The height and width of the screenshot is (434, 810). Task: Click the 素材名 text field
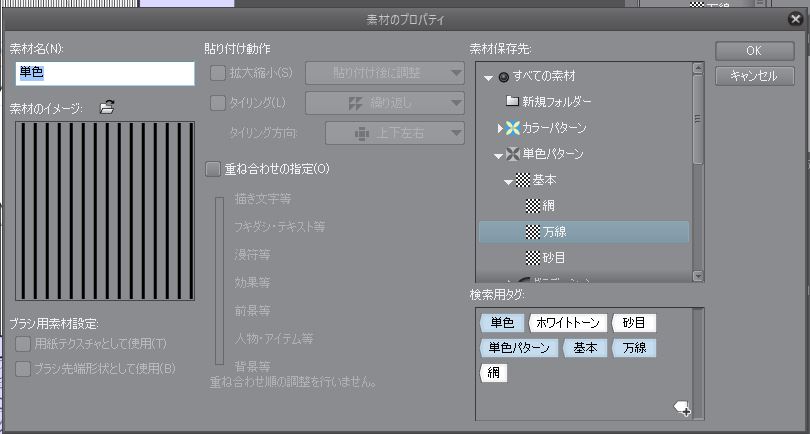104,73
